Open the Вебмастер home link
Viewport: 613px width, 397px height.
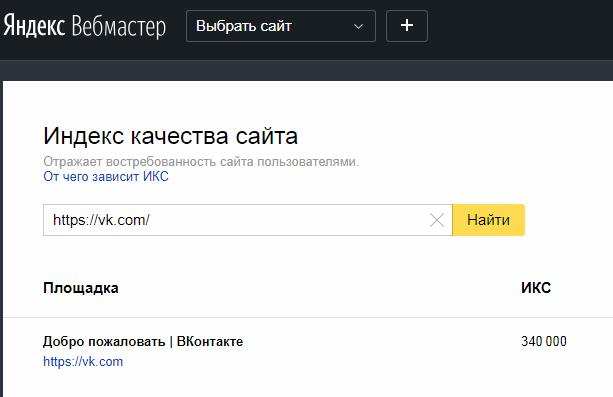(x=119, y=26)
